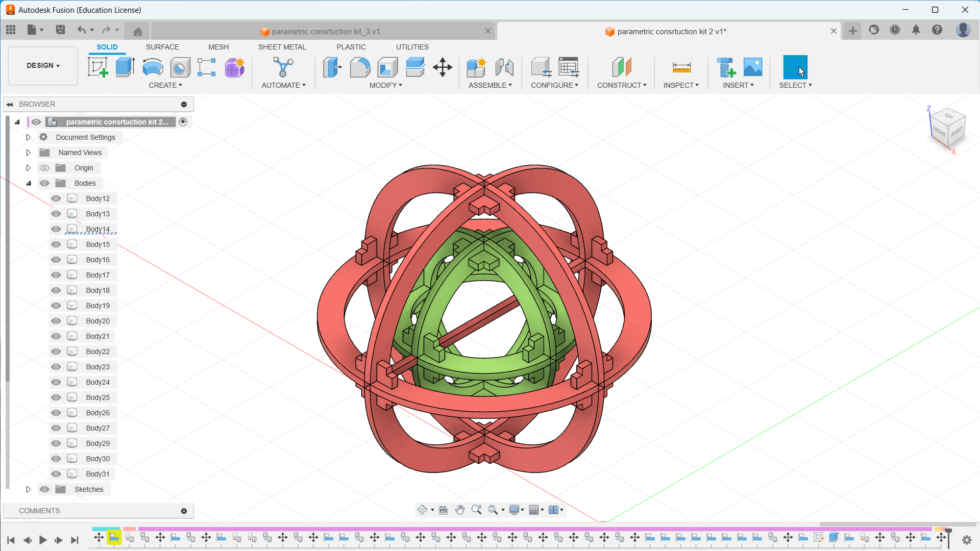Switch to the parametric consrtuction kit_3 v1 tab
This screenshot has height=551, width=980.
click(325, 32)
